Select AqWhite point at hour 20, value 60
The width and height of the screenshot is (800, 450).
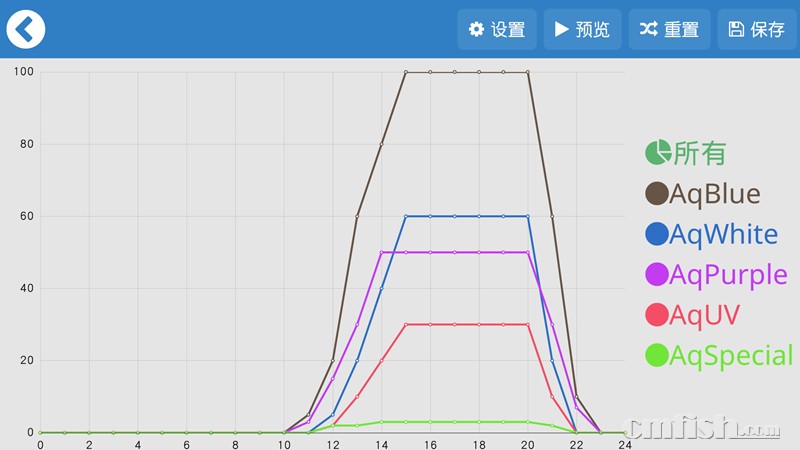(x=528, y=216)
